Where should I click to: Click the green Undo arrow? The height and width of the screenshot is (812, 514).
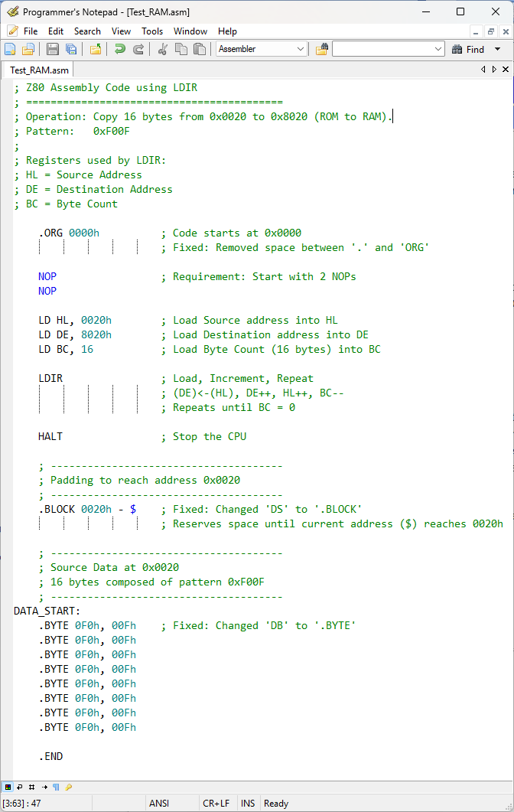120,49
